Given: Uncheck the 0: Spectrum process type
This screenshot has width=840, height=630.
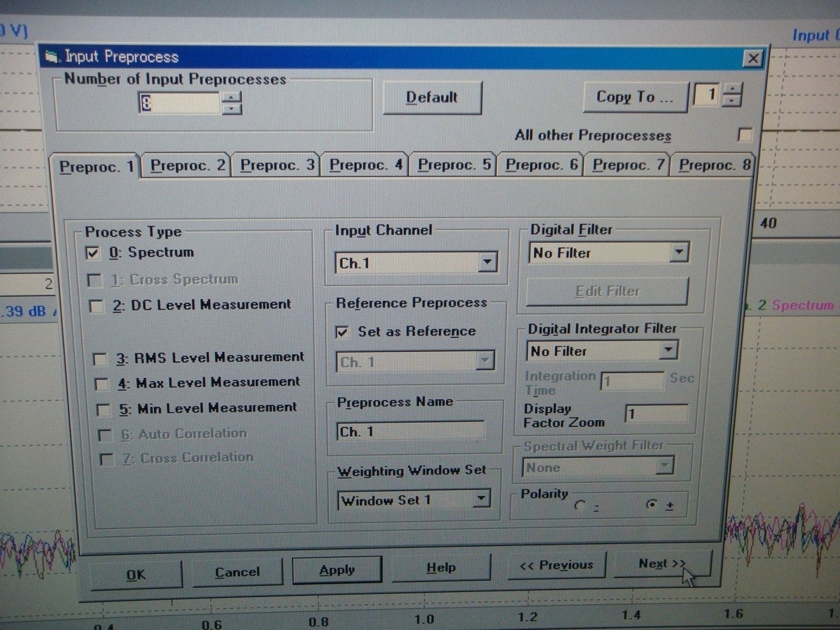Looking at the screenshot, I should tap(93, 253).
